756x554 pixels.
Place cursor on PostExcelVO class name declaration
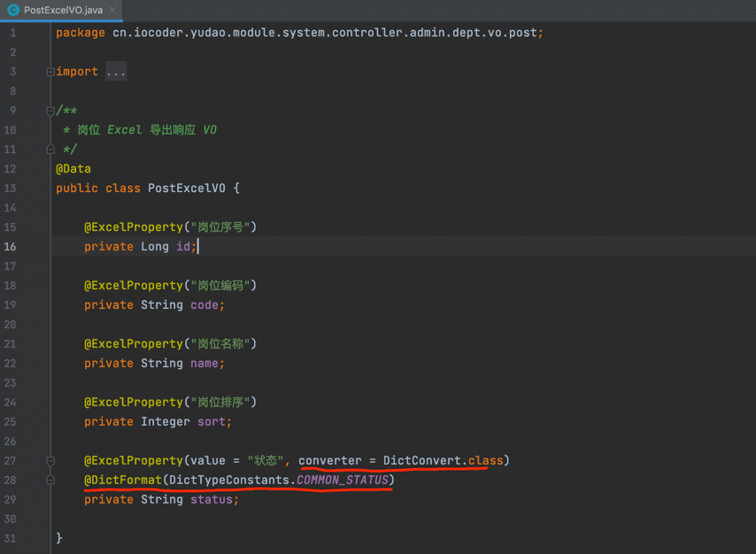[186, 189]
